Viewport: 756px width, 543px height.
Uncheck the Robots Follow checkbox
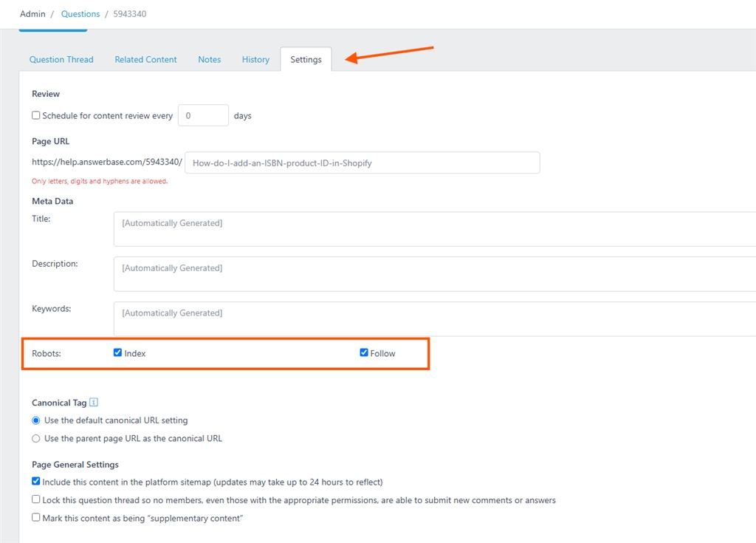[364, 352]
